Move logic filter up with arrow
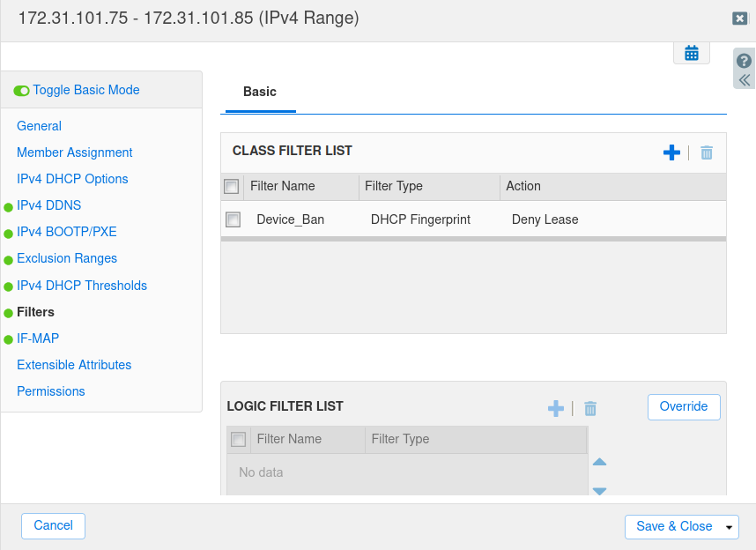756x550 pixels. (x=600, y=462)
